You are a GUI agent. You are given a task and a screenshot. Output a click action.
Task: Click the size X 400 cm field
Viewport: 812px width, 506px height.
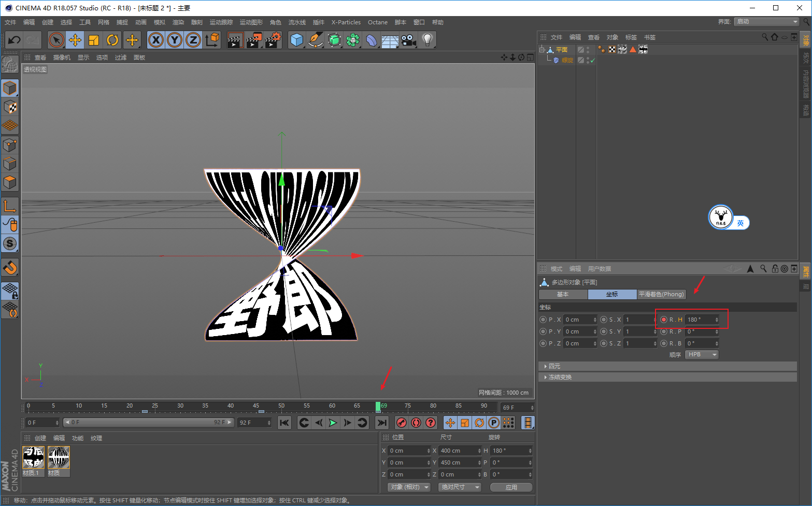[460, 451]
